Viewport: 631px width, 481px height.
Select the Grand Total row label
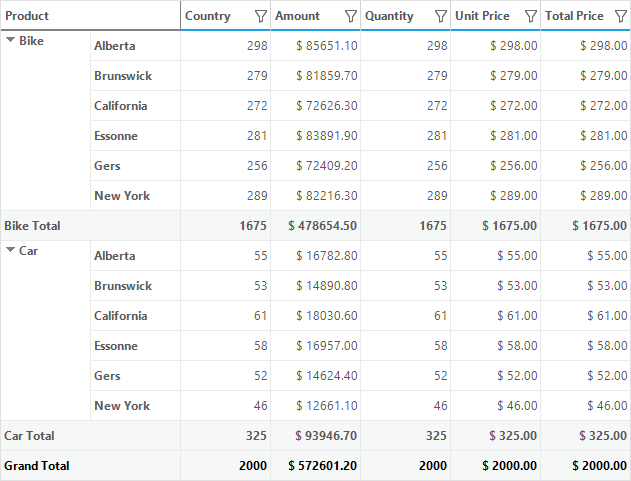(37, 466)
